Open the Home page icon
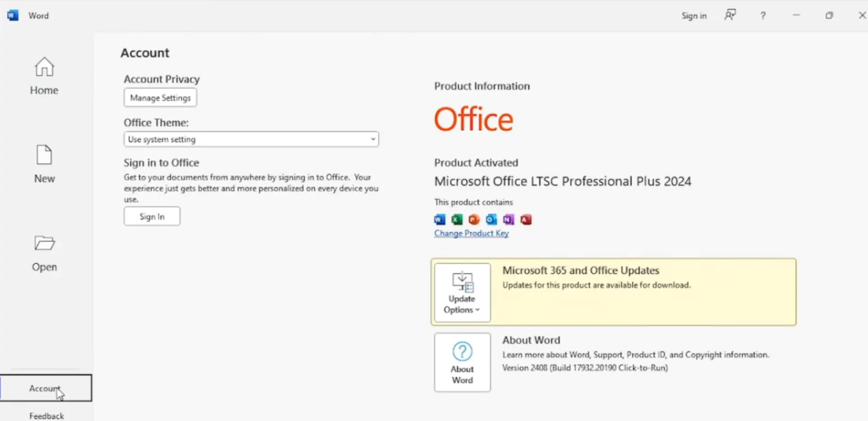 [44, 67]
